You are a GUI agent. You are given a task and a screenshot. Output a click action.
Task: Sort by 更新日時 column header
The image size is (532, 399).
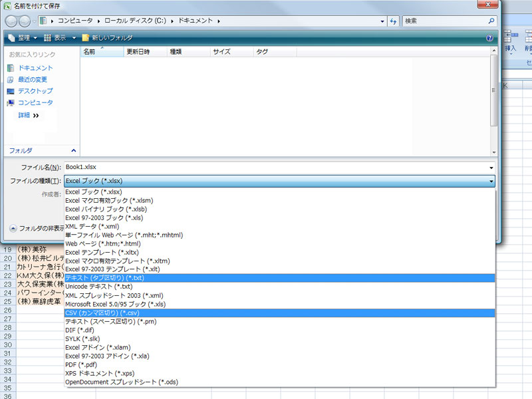click(x=145, y=52)
